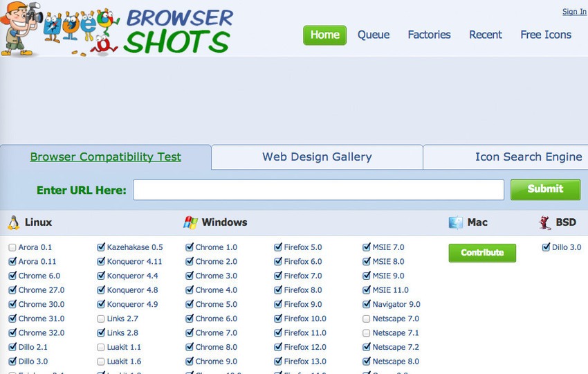Uncheck MSIE 7.0

click(x=367, y=247)
